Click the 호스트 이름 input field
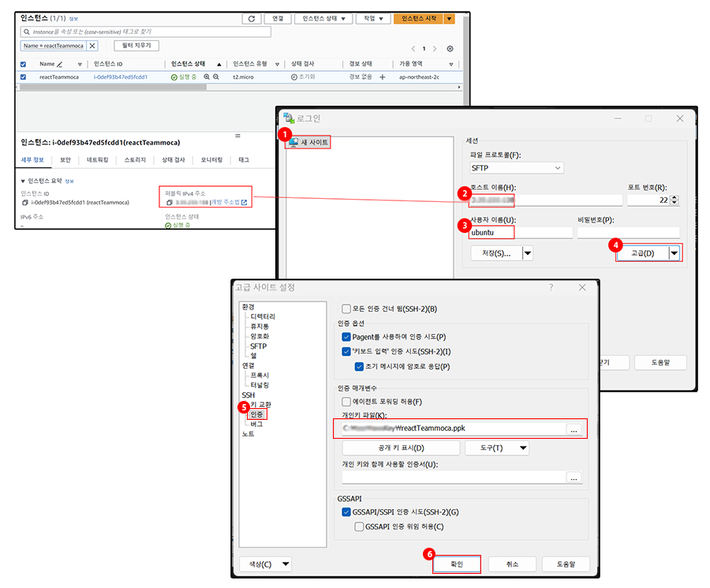Viewport: 710px width, 588px height. point(546,200)
